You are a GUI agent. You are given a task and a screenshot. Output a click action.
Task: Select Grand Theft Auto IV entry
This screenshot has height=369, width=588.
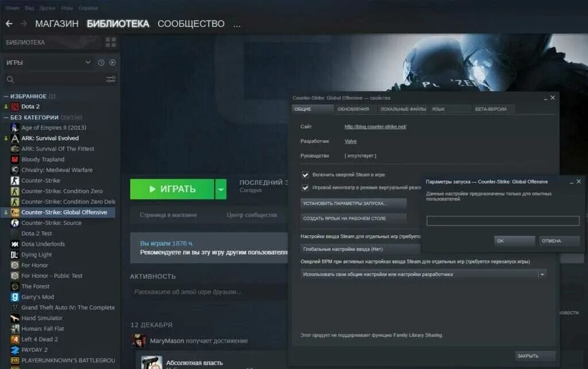coord(68,308)
